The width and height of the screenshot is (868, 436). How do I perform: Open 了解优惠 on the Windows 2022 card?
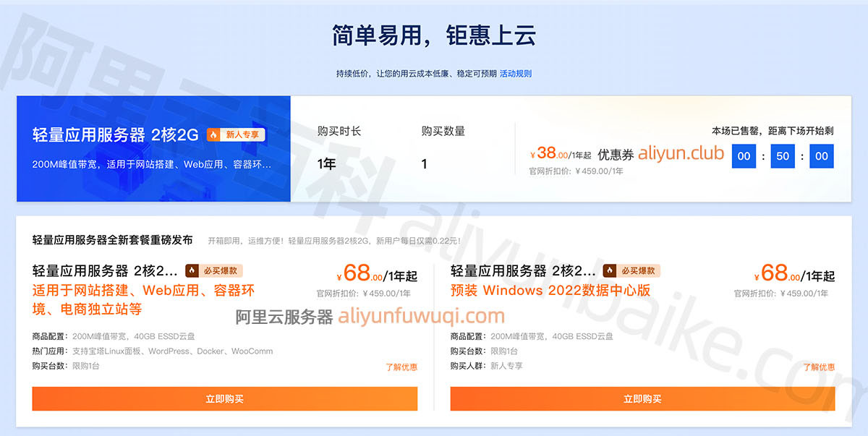[819, 367]
